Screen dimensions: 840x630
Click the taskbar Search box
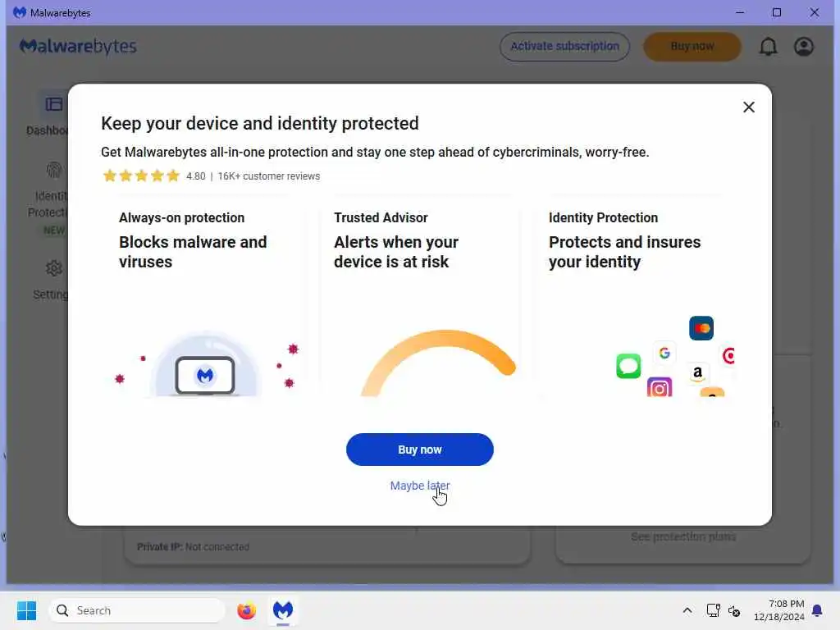[x=137, y=610]
